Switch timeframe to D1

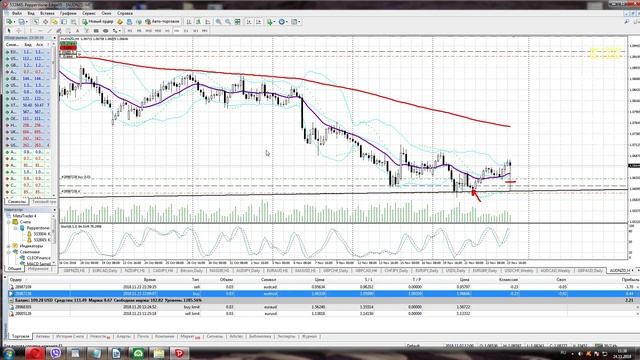186,31
